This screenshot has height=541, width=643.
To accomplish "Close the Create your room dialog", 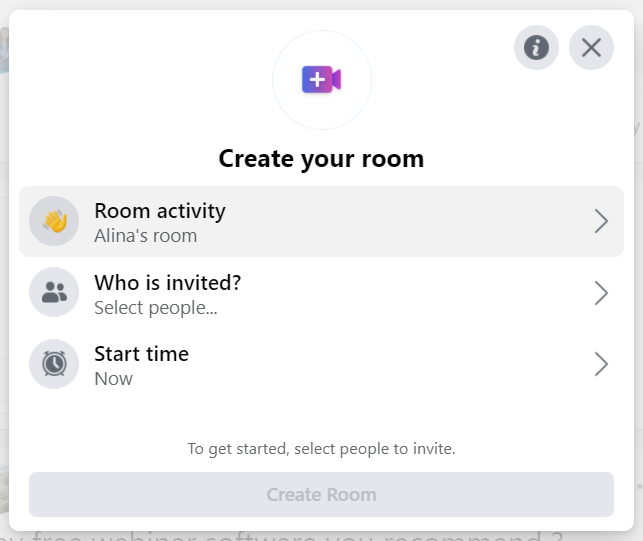I will [591, 48].
